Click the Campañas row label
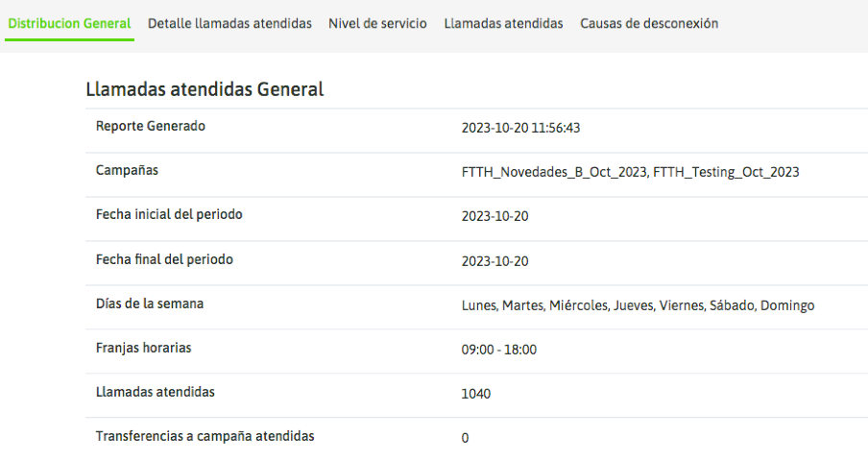This screenshot has height=461, width=868. pos(127,170)
